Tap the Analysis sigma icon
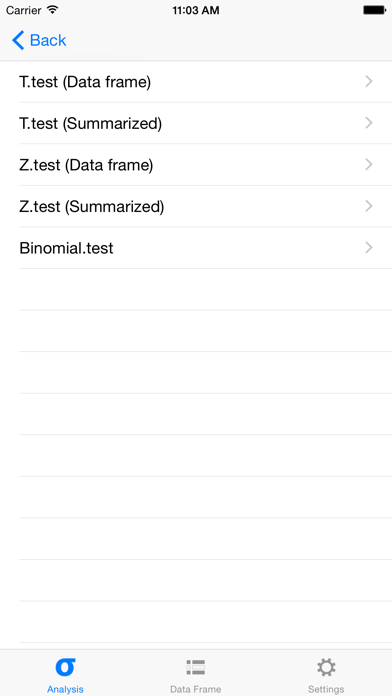The height and width of the screenshot is (696, 392). [x=65, y=667]
